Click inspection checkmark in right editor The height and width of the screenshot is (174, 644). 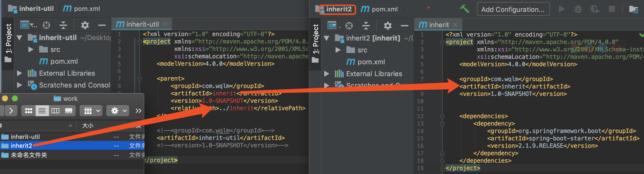coord(641,35)
